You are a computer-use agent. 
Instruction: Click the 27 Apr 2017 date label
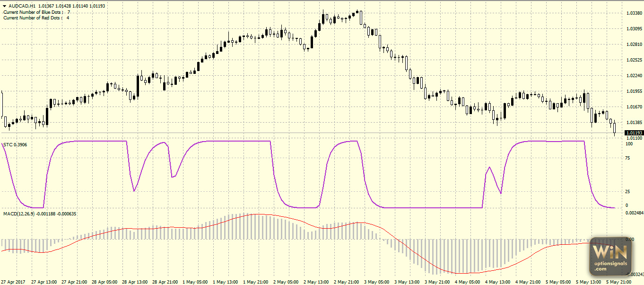[13, 282]
